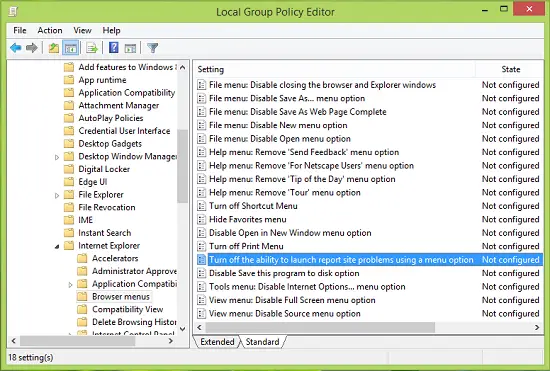Select Instant Search in the tree
Viewport: 550px width, 371px height.
point(105,232)
